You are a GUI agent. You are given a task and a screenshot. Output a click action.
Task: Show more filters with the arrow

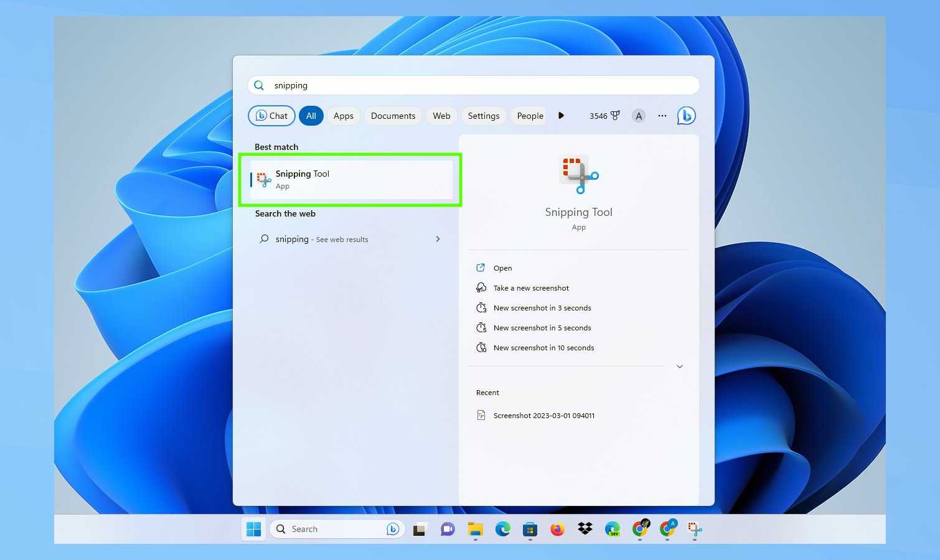(561, 116)
